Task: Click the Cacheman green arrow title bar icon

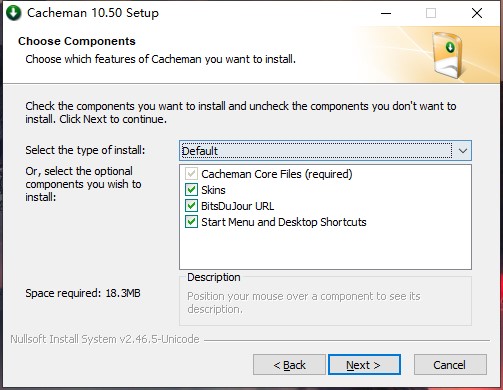Action: 13,13
